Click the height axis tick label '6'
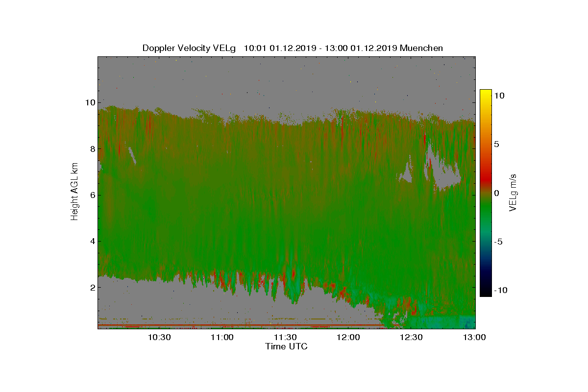588x392 pixels. click(92, 195)
